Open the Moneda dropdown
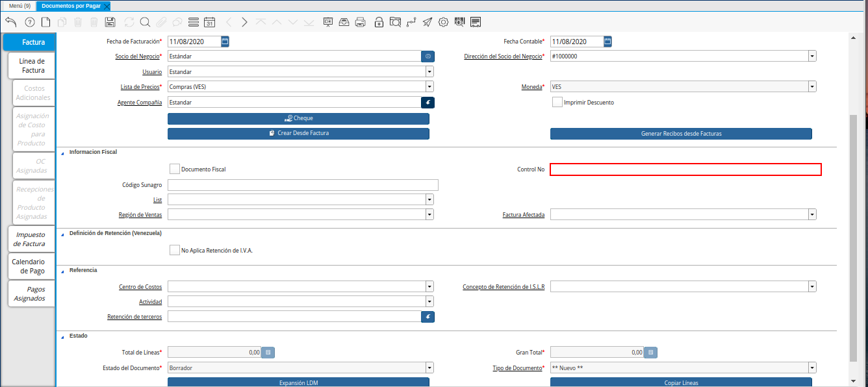Viewport: 868px width, 387px height. 812,86
